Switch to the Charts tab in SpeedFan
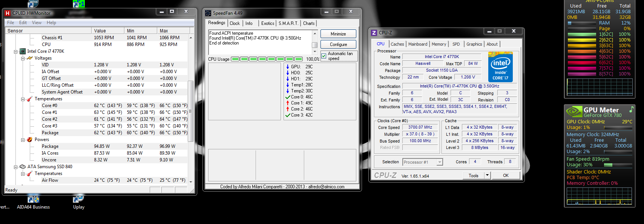The width and height of the screenshot is (644, 224). pyautogui.click(x=309, y=23)
